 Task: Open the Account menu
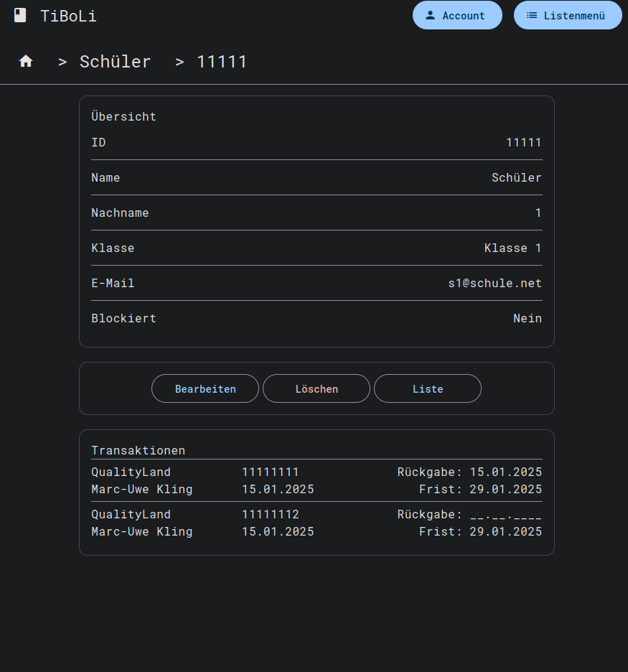pyautogui.click(x=457, y=15)
